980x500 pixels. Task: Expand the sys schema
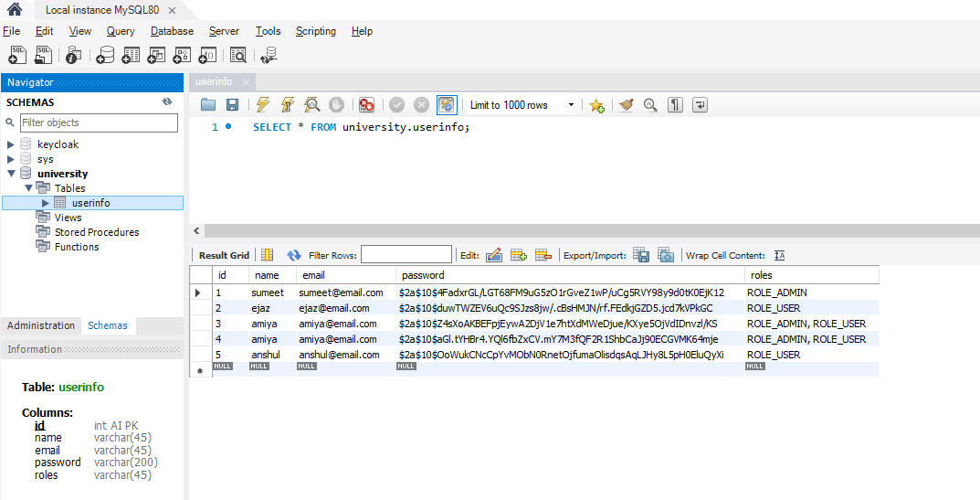(11, 160)
